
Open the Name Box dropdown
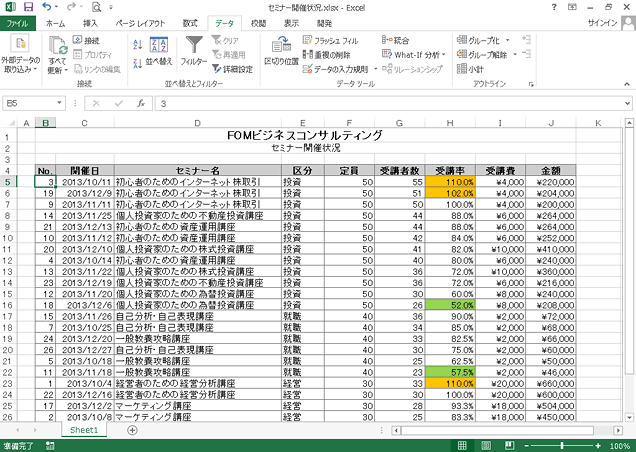click(x=59, y=103)
